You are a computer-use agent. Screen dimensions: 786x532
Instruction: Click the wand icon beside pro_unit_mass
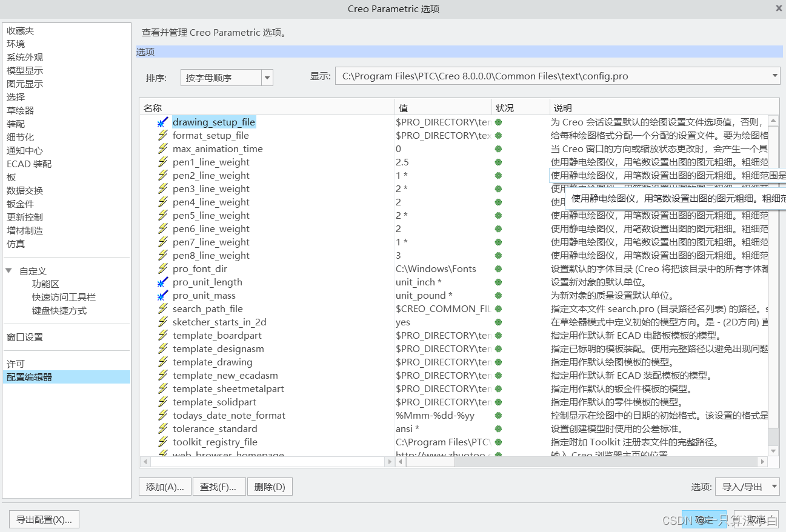point(162,296)
